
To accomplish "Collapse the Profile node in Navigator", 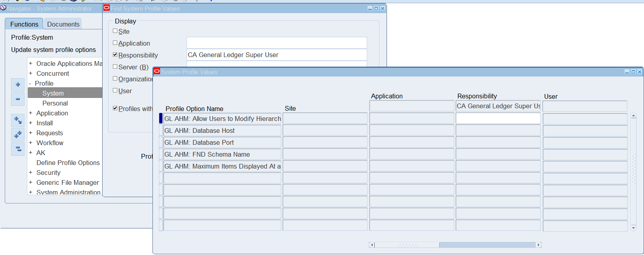I will [30, 83].
